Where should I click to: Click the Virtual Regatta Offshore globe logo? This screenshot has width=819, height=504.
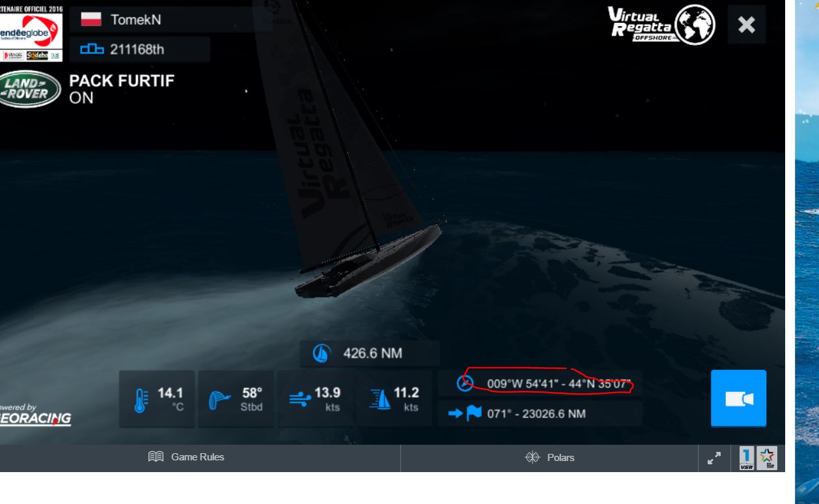click(x=661, y=24)
